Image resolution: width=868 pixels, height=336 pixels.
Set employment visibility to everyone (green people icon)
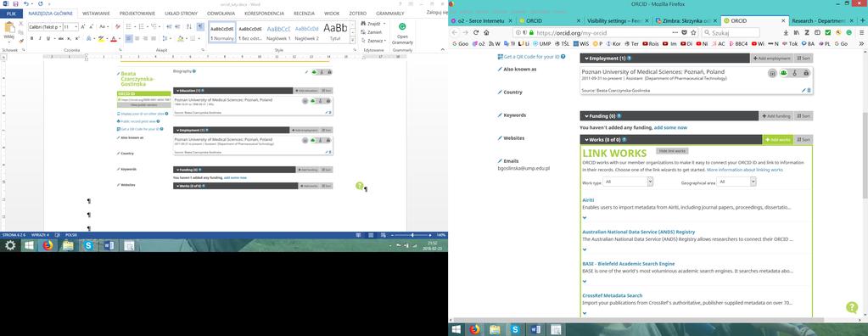pos(784,73)
